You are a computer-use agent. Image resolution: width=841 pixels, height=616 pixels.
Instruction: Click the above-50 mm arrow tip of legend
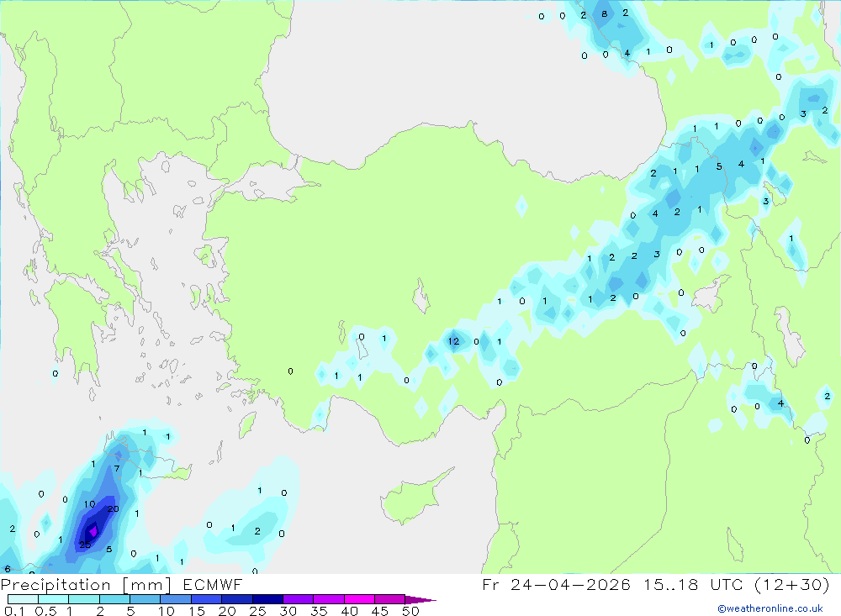(420, 599)
